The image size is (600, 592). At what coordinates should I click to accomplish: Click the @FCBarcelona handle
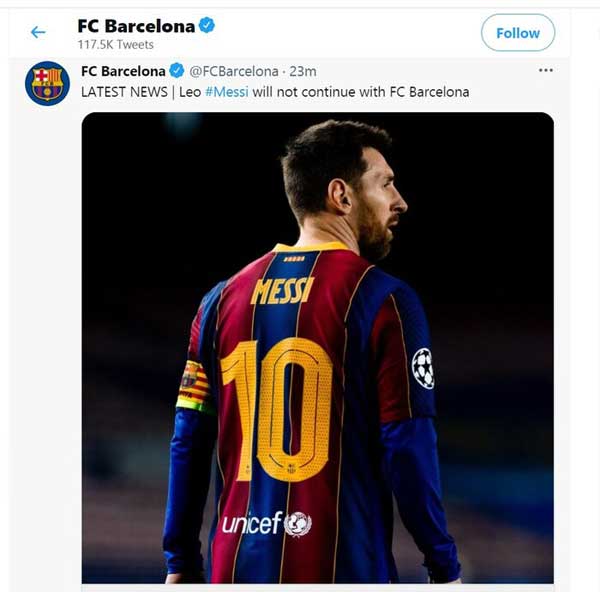point(234,71)
